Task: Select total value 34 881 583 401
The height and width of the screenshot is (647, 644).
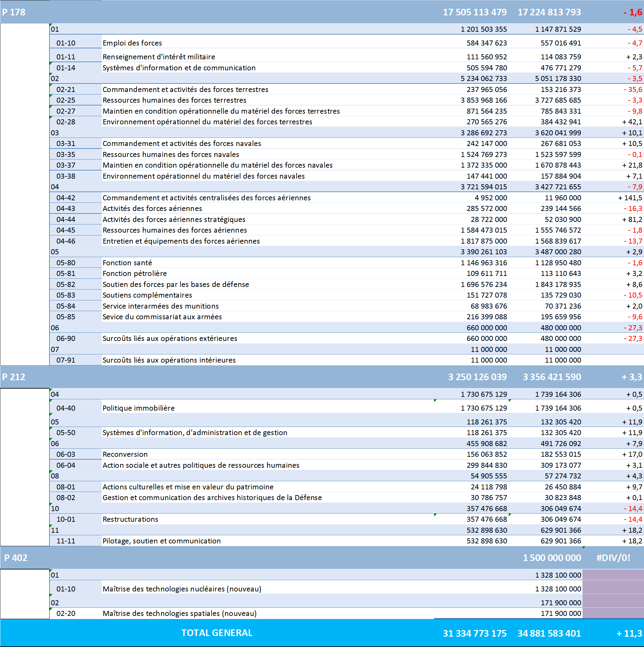Action: (x=549, y=633)
